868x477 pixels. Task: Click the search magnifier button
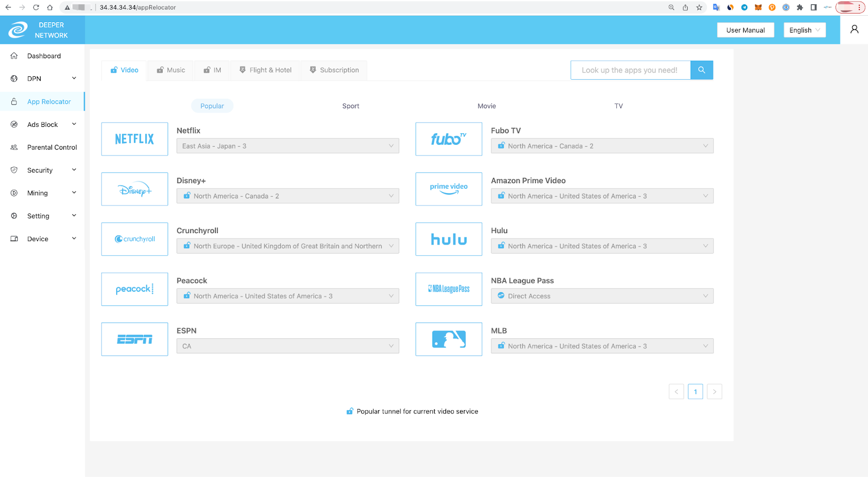[701, 70]
